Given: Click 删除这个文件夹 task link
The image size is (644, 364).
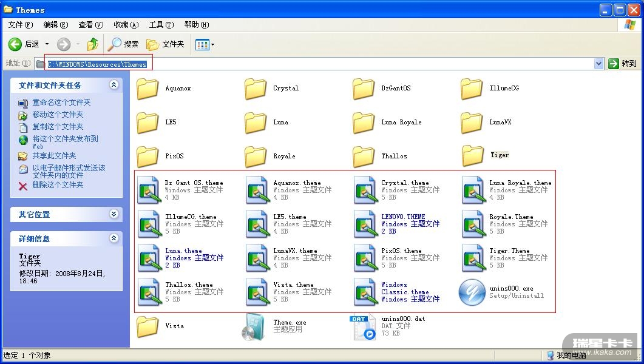Looking at the screenshot, I should 58,185.
